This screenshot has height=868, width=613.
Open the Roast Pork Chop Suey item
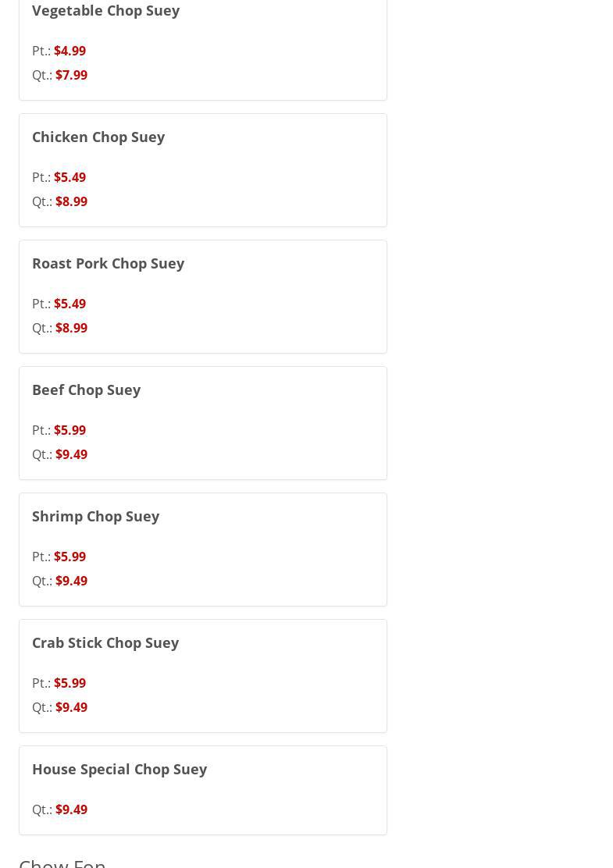108,264
